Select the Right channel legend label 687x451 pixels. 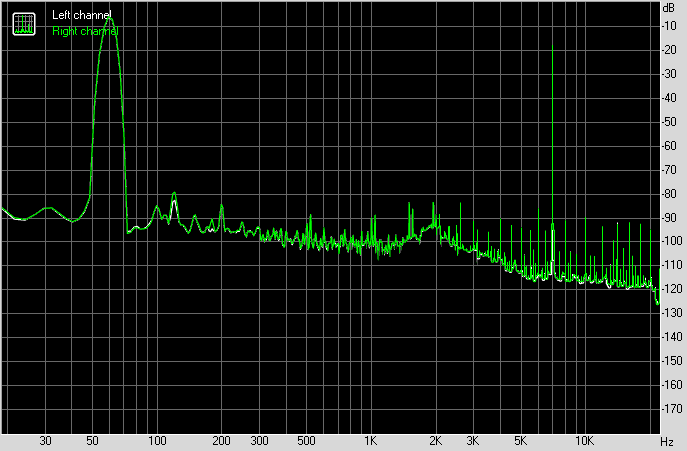pos(85,31)
